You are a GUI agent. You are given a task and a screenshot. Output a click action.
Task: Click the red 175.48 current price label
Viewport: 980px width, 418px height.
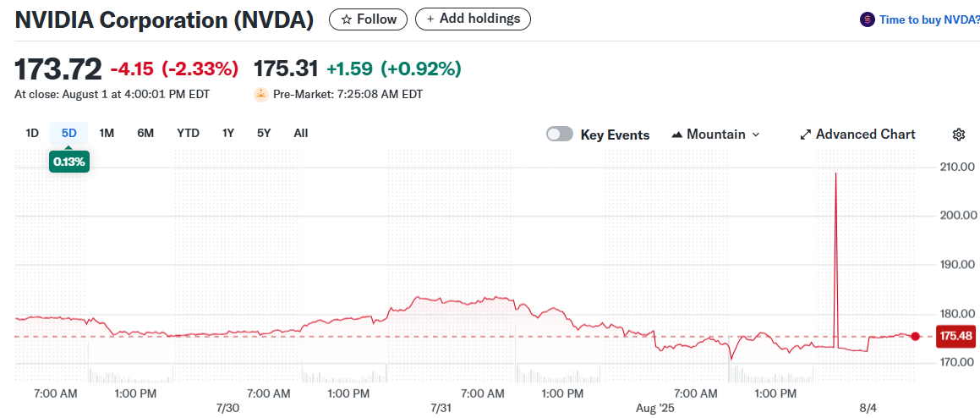956,336
